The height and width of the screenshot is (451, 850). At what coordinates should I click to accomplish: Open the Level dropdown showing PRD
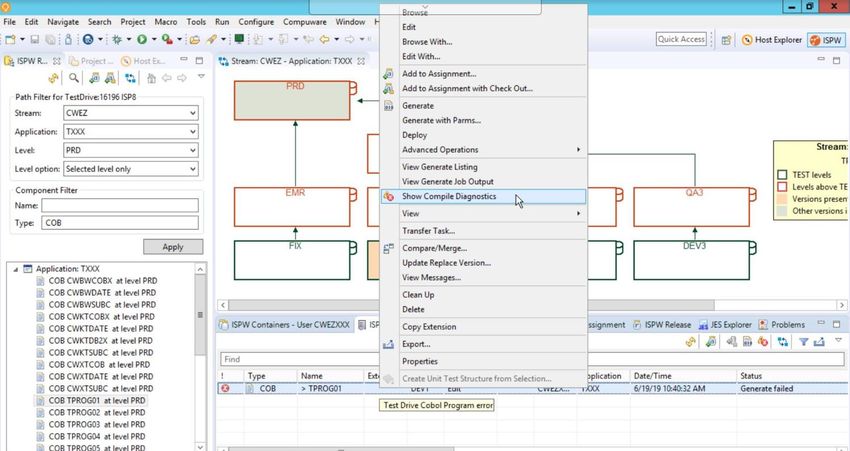click(x=192, y=150)
